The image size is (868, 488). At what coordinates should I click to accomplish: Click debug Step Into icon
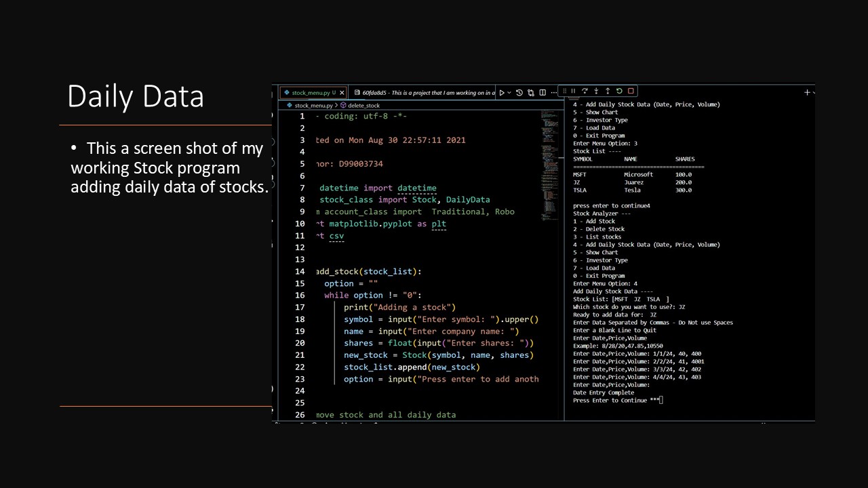pyautogui.click(x=596, y=91)
